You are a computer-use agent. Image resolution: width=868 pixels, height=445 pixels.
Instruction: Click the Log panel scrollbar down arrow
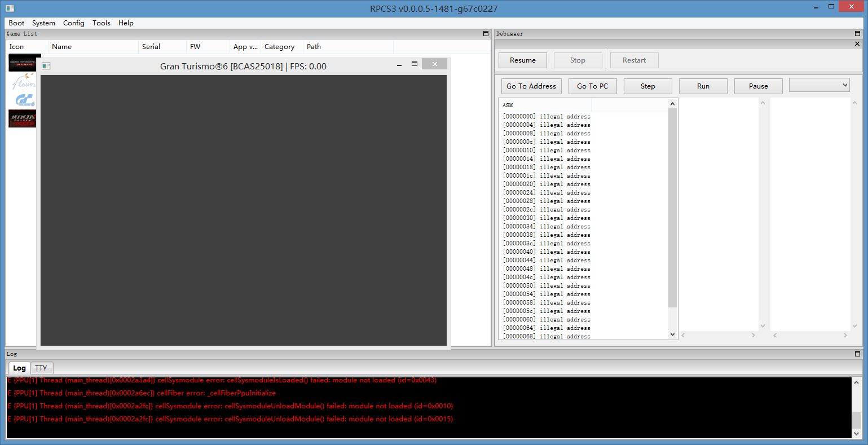pos(856,433)
